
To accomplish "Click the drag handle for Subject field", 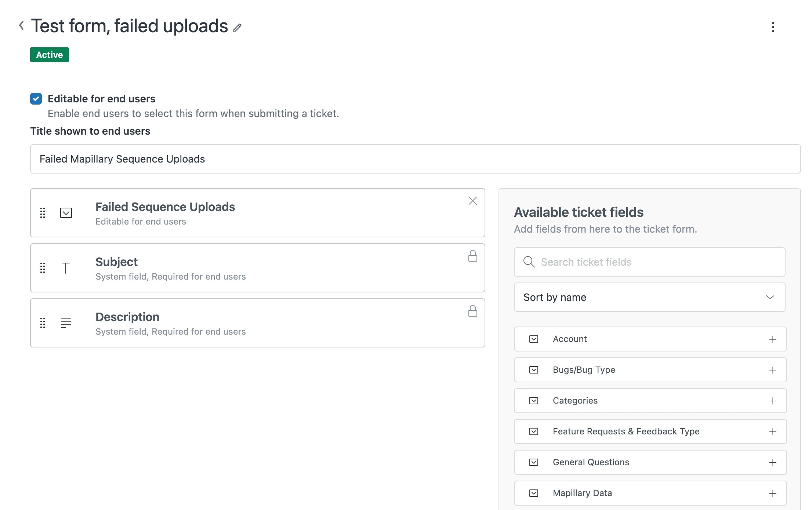I will (43, 268).
